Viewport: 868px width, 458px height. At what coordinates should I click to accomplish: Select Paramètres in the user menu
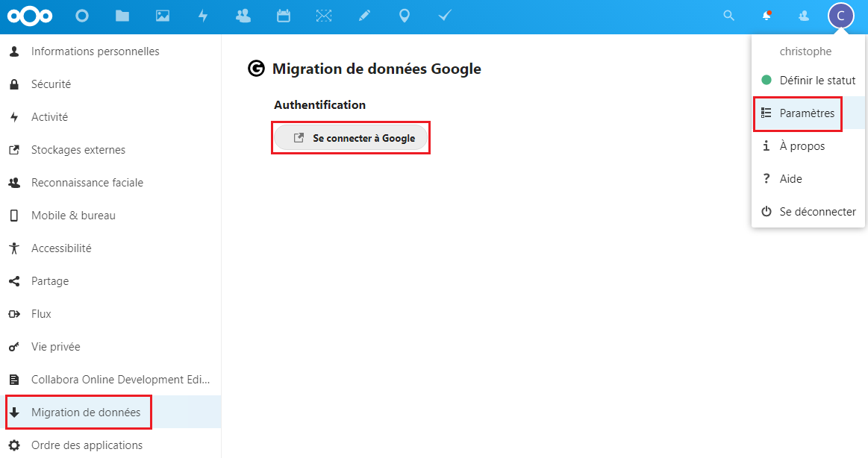[x=806, y=113]
